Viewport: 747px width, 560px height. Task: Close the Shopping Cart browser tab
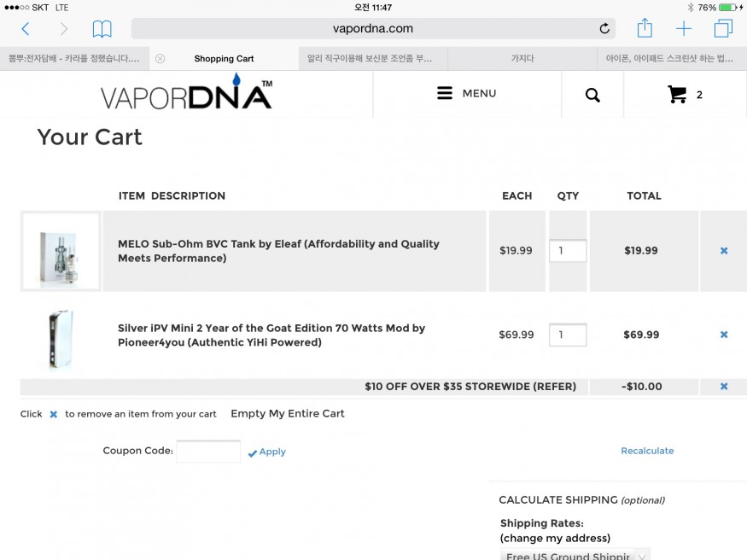tap(160, 59)
